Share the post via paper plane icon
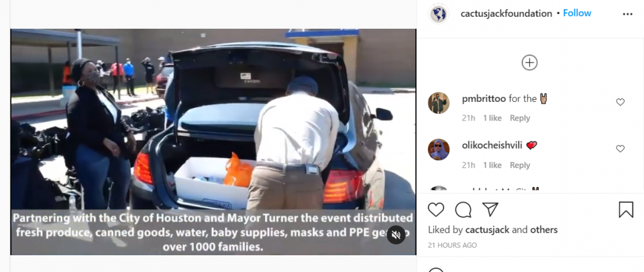644x272 pixels. (490, 209)
